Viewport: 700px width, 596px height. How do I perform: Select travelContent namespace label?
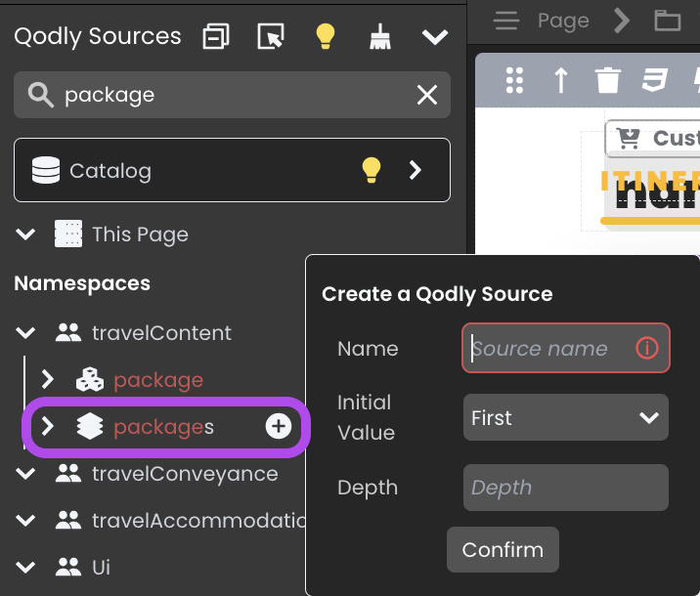click(161, 333)
